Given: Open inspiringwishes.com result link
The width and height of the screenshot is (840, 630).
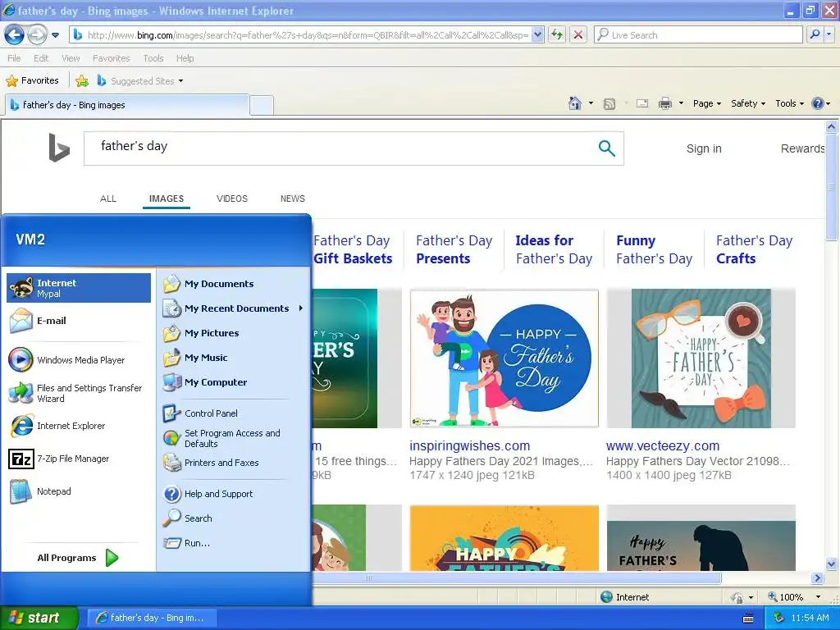Looking at the screenshot, I should pos(470,445).
